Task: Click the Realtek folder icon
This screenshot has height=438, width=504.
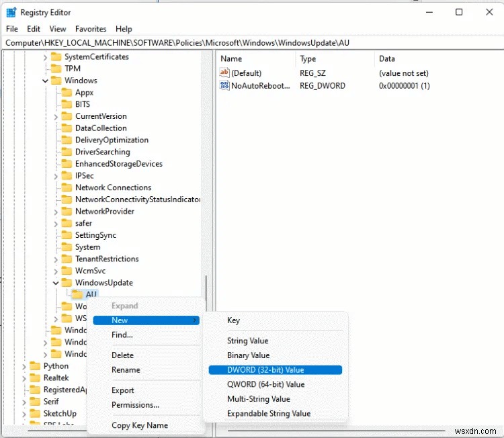Action: click(35, 378)
